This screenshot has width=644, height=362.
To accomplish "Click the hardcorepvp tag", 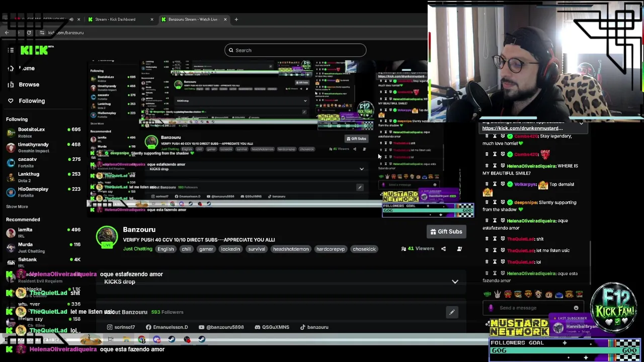I will [331, 249].
